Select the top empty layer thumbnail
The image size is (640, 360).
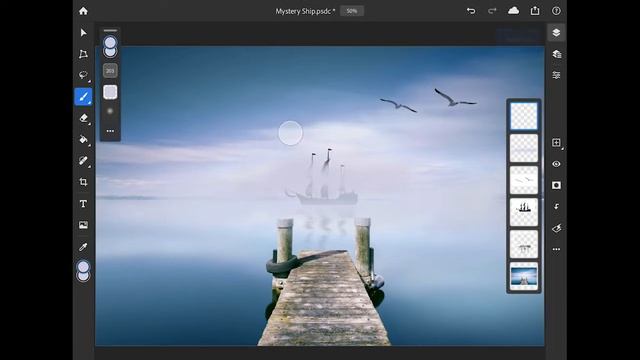click(524, 116)
